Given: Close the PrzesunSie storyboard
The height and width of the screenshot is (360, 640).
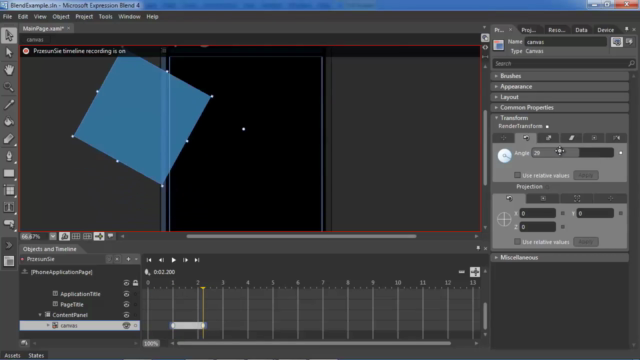Looking at the screenshot, I should [118, 259].
